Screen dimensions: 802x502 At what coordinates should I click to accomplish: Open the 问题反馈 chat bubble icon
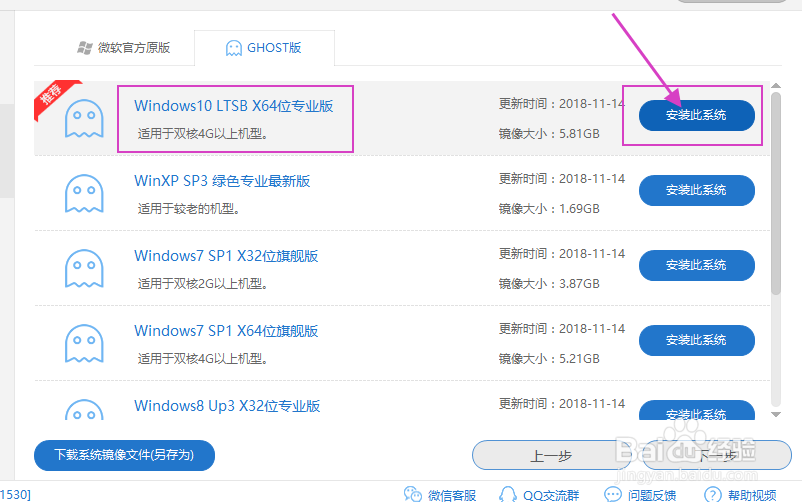tap(612, 494)
